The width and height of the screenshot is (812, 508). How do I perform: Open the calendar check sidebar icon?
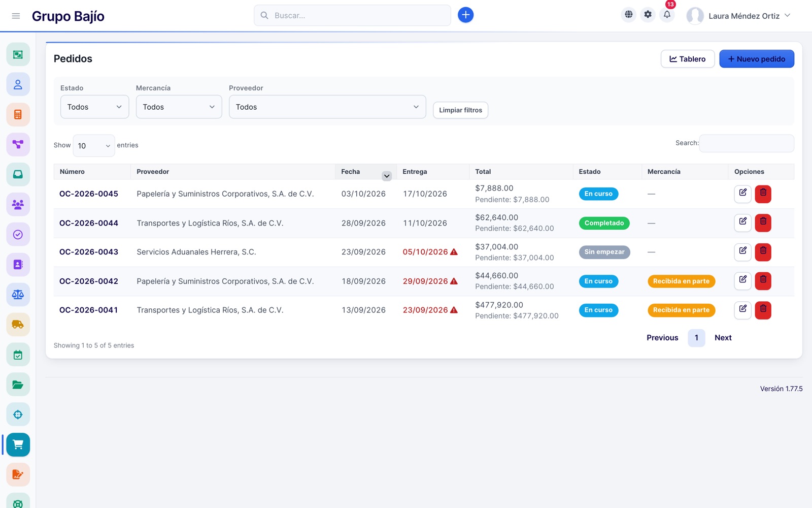tap(18, 355)
